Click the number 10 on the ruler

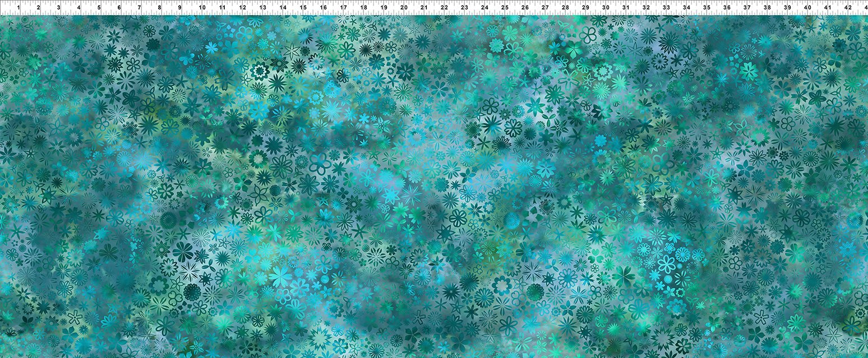[x=202, y=8]
